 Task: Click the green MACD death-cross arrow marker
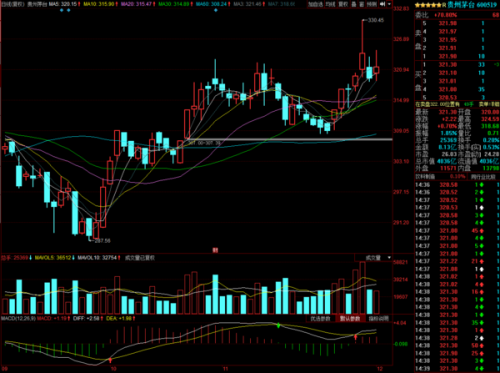tap(279, 325)
